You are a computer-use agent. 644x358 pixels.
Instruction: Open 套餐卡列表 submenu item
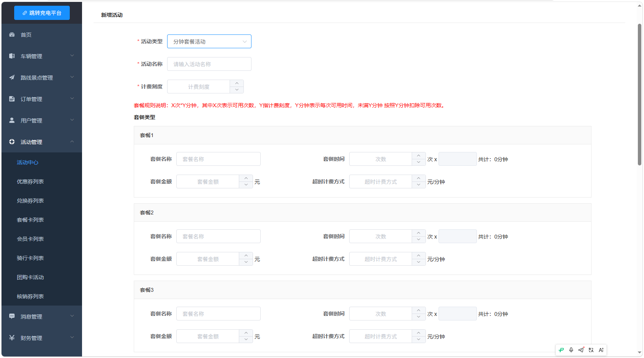point(30,220)
